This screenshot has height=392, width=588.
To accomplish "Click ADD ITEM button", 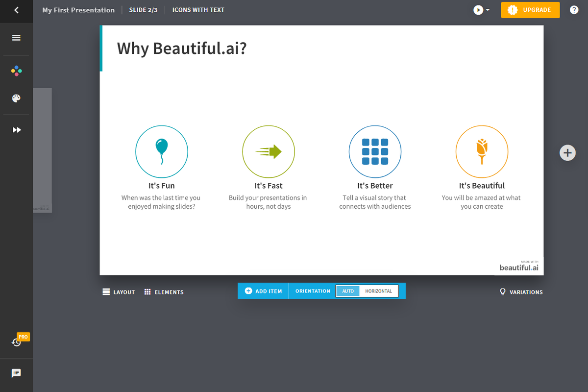I will coord(263,291).
